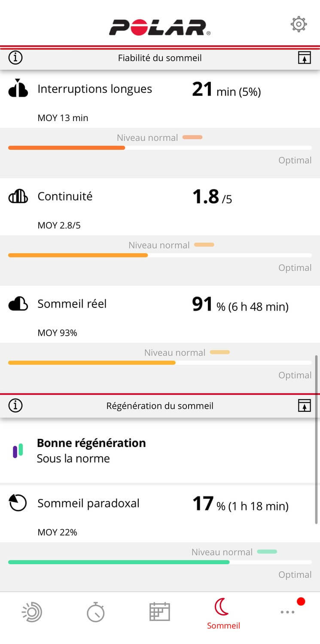Screen dimensions: 320x644
Task: Tap the Bonne régénération bars icon
Action: click(18, 451)
